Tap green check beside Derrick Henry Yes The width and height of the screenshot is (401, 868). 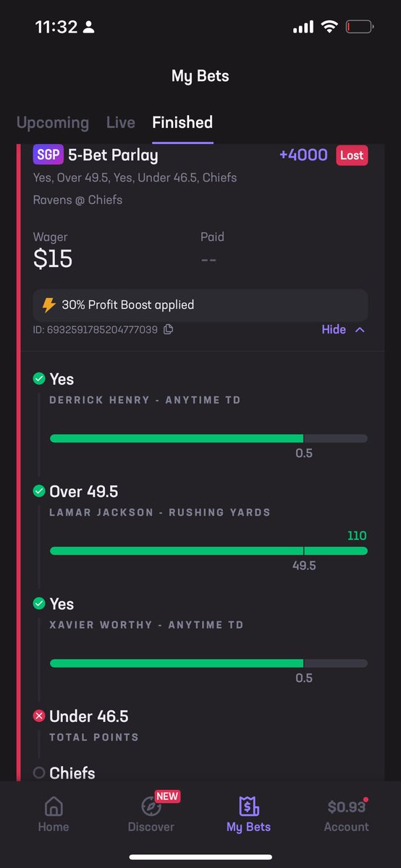(x=39, y=378)
